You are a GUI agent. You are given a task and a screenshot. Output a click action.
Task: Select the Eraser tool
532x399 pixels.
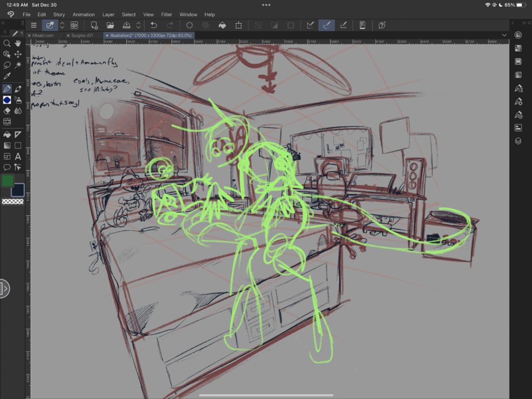point(7,111)
